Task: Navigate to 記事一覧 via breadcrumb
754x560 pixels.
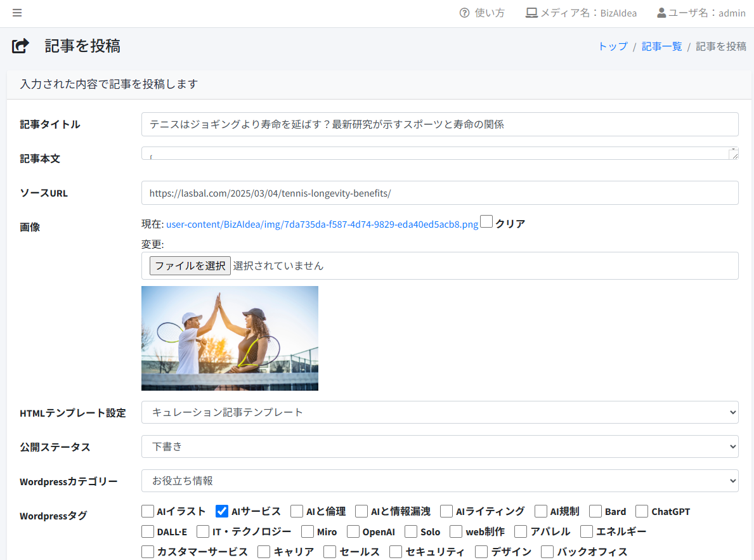Action: [661, 46]
